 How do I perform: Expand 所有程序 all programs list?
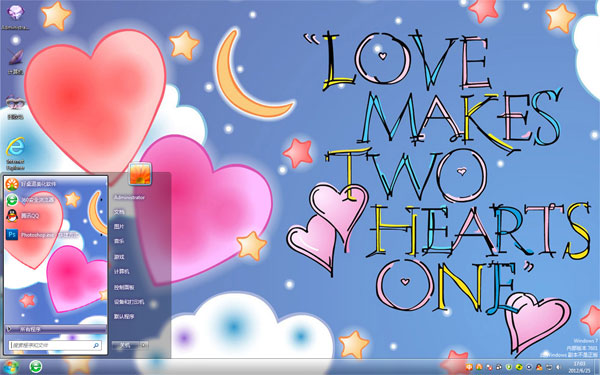[x=56, y=329]
